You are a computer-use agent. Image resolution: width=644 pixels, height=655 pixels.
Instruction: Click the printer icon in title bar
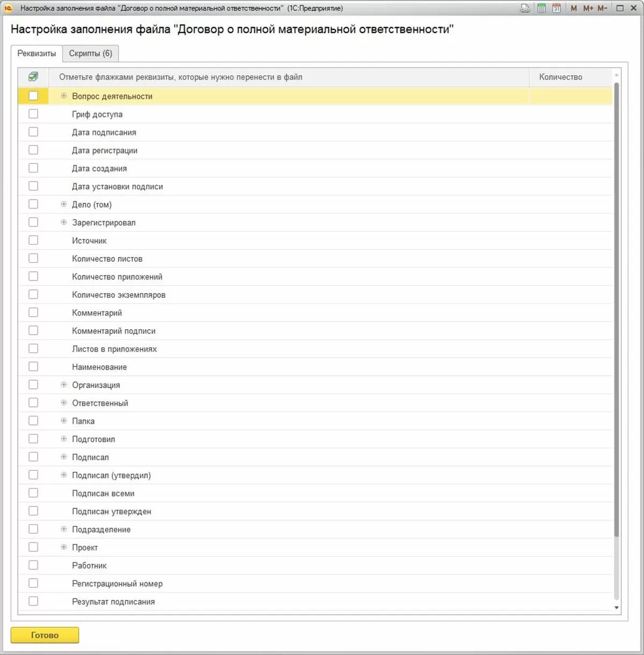[x=525, y=8]
